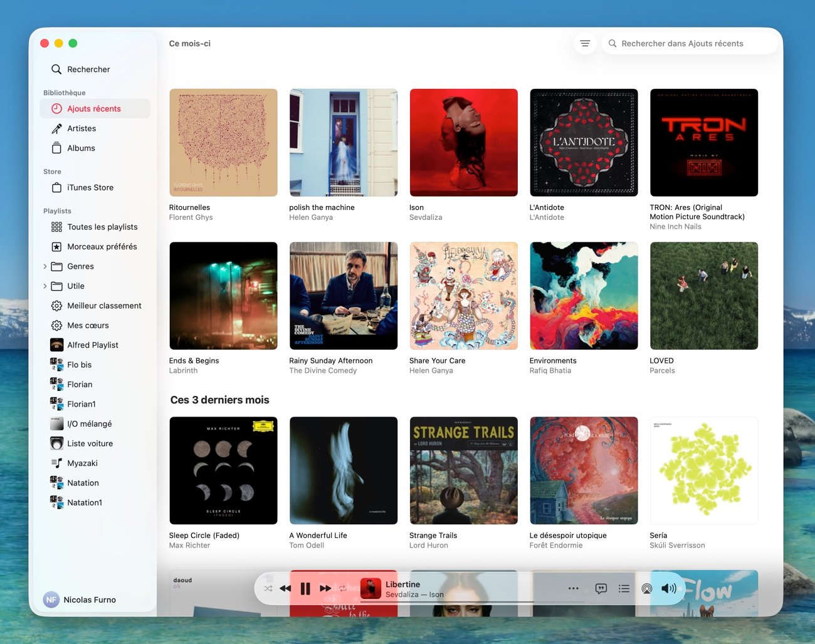
Task: Toggle shuffle playback
Action: [268, 589]
